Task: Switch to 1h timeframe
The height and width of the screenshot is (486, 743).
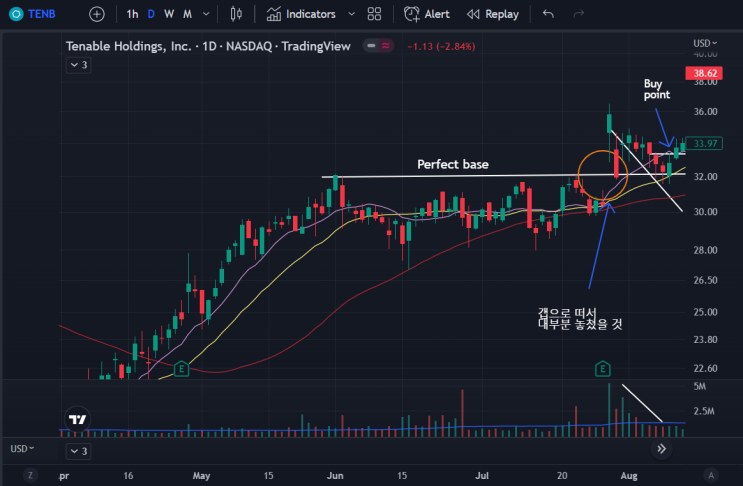Action: 132,14
